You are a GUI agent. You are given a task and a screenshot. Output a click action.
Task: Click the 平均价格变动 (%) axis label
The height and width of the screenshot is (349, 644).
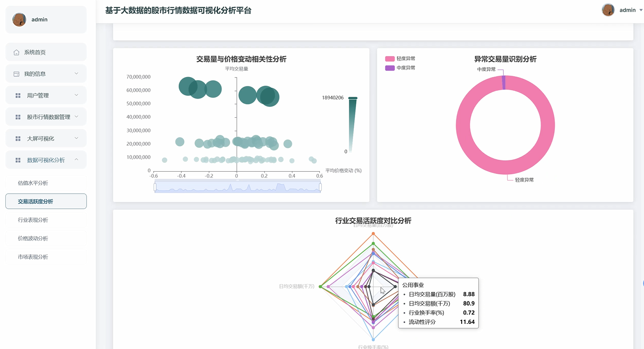click(343, 171)
